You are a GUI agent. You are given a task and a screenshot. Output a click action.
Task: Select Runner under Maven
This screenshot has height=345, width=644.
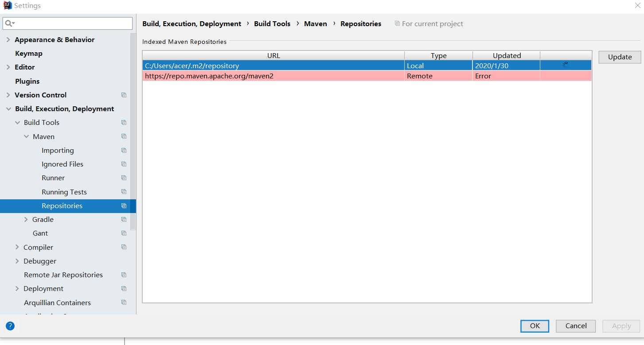(x=53, y=178)
